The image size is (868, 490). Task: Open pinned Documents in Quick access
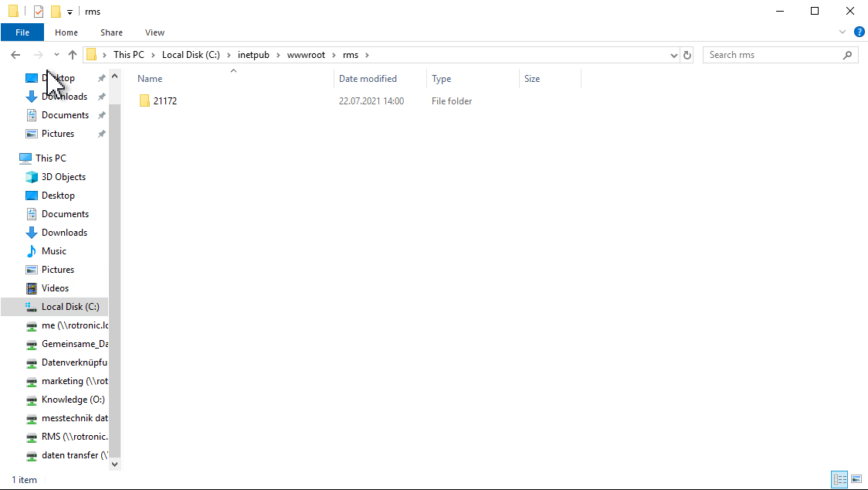click(x=65, y=115)
